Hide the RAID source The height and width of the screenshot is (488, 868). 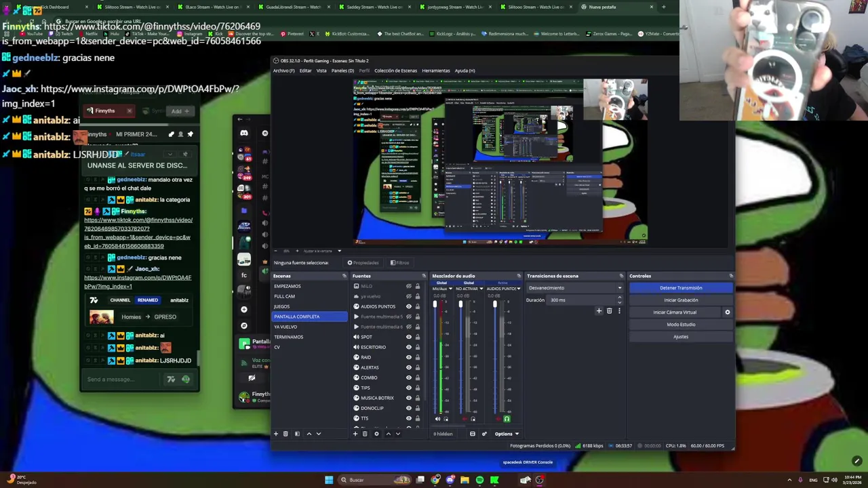[408, 357]
